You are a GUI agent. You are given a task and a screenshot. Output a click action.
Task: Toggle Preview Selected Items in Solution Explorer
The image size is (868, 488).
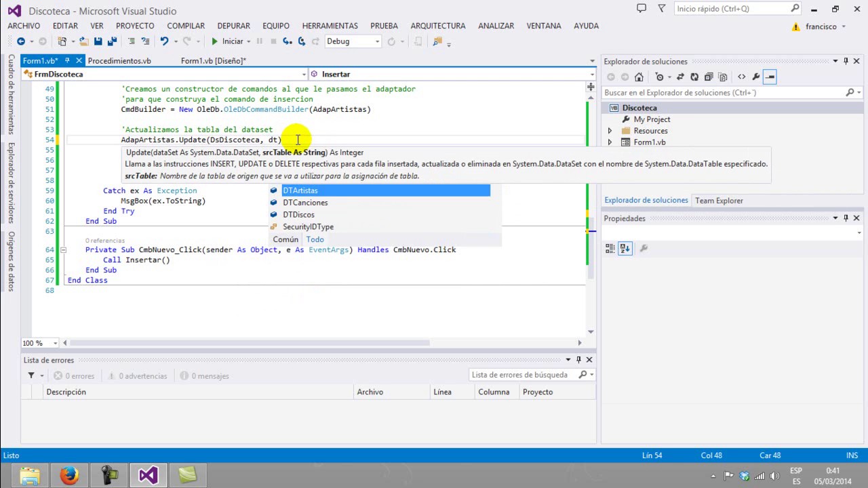pos(770,77)
